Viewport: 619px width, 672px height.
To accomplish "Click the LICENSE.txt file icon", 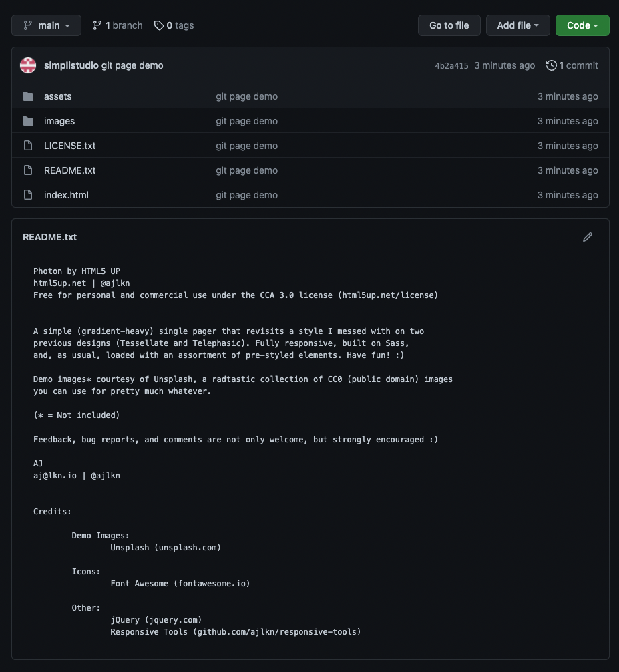I will coord(28,146).
